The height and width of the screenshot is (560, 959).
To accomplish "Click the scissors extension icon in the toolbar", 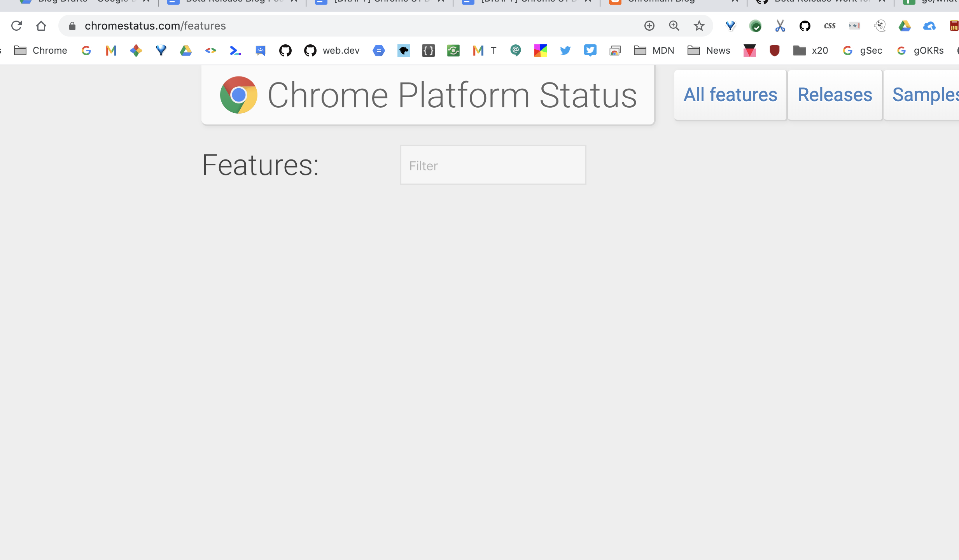I will 780,25.
